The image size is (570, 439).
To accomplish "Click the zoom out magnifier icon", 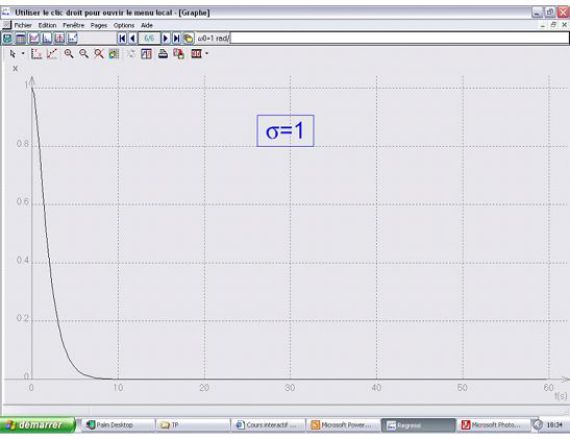I will point(84,54).
